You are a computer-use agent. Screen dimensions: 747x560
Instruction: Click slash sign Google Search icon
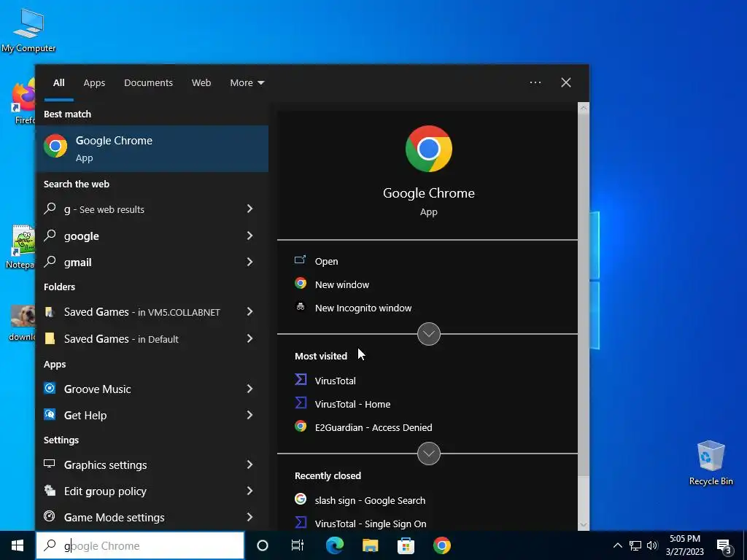click(x=301, y=499)
